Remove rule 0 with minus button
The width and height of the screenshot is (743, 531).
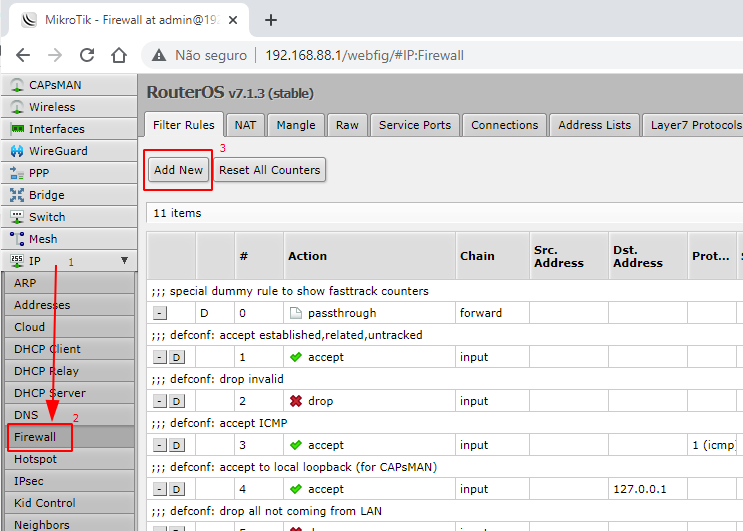pyautogui.click(x=160, y=313)
